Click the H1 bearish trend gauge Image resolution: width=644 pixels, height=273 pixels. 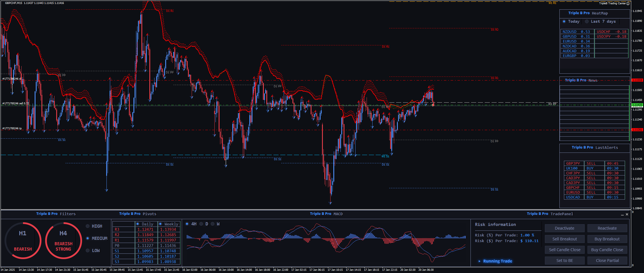click(23, 240)
